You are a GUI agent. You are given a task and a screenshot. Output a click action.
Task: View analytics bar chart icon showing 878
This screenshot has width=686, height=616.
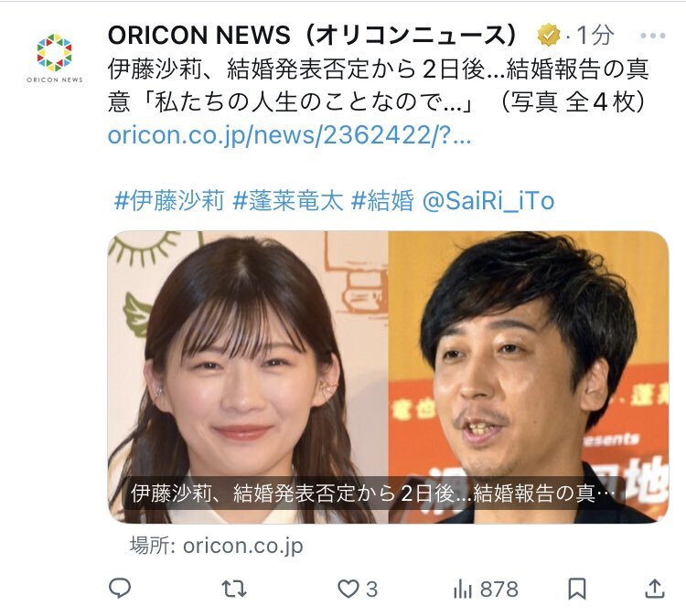tap(463, 589)
